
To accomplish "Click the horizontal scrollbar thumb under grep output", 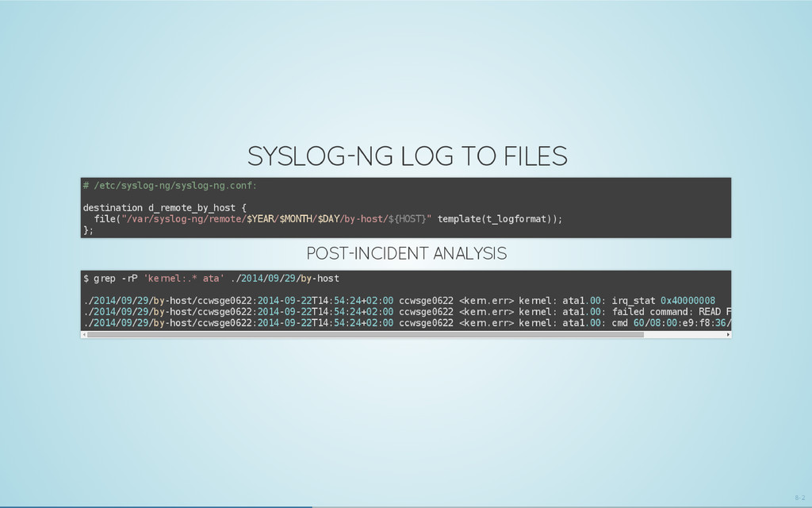I will pyautogui.click(x=365, y=335).
